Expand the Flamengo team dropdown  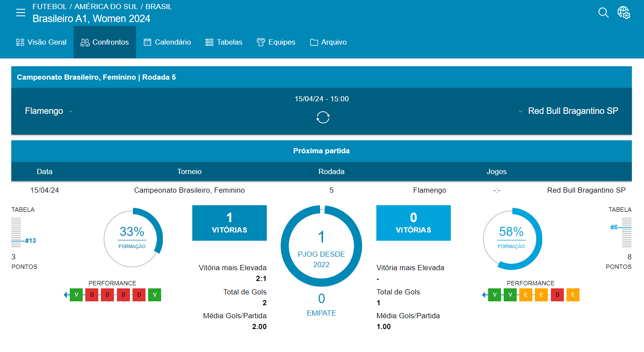tap(71, 111)
